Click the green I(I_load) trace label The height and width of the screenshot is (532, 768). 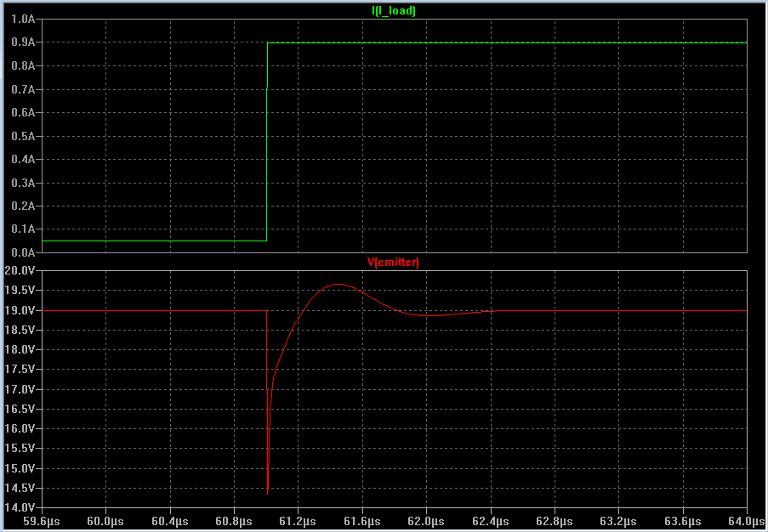point(393,11)
